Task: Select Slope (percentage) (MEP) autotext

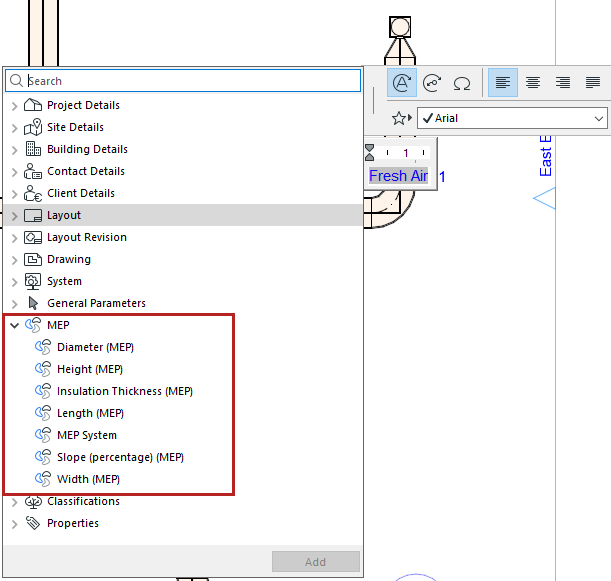Action: point(120,457)
